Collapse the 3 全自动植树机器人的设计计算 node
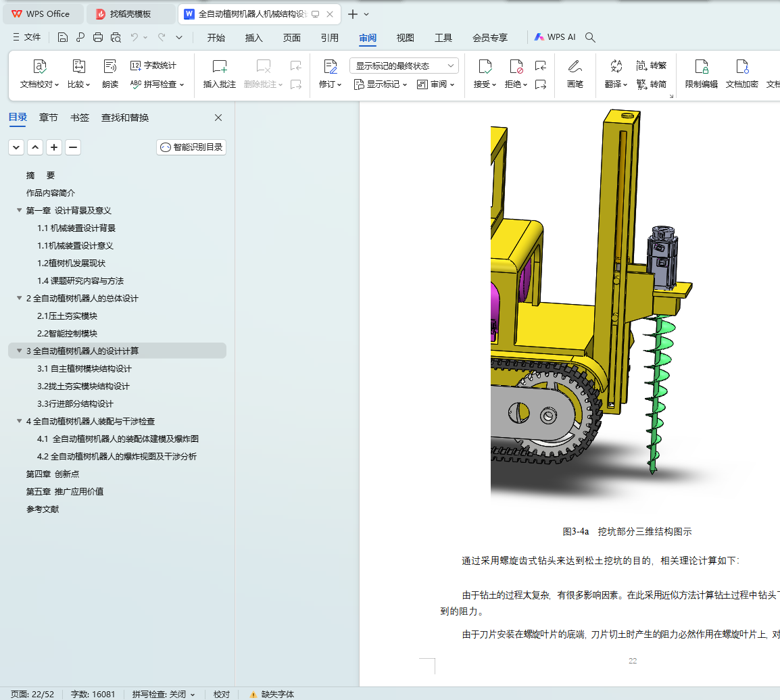 tap(20, 351)
